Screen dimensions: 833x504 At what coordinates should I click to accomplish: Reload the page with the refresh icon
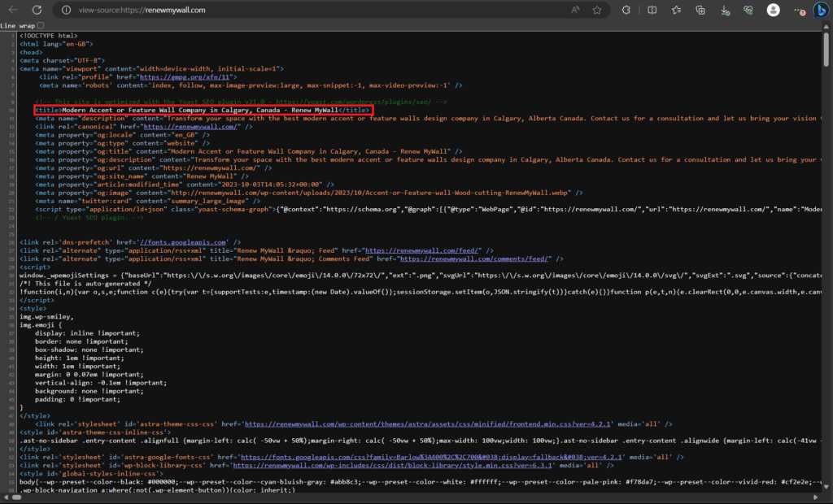point(37,10)
